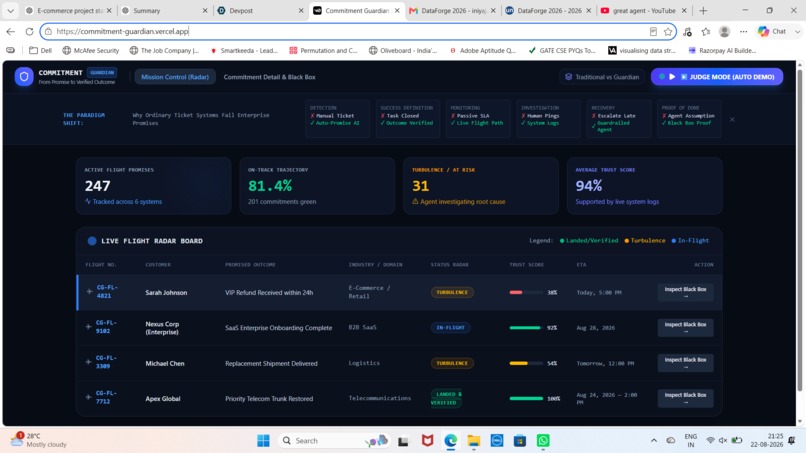
Task: Open the Windows Start menu
Action: [263, 441]
